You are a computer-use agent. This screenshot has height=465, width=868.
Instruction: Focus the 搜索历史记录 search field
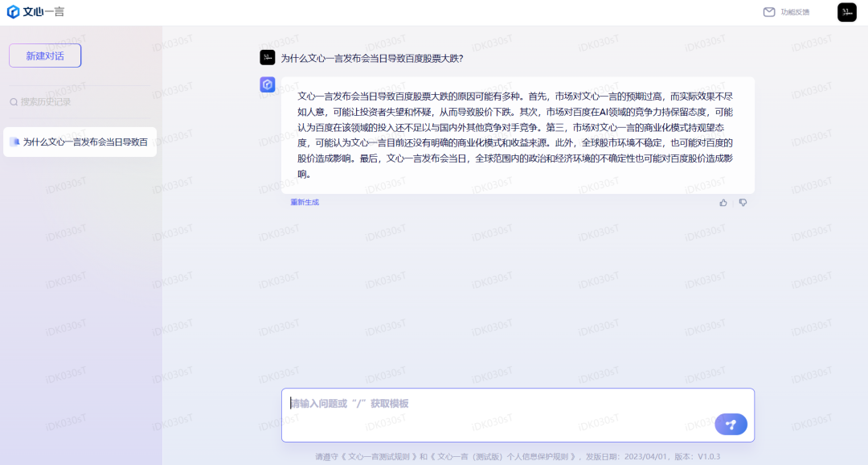click(80, 102)
